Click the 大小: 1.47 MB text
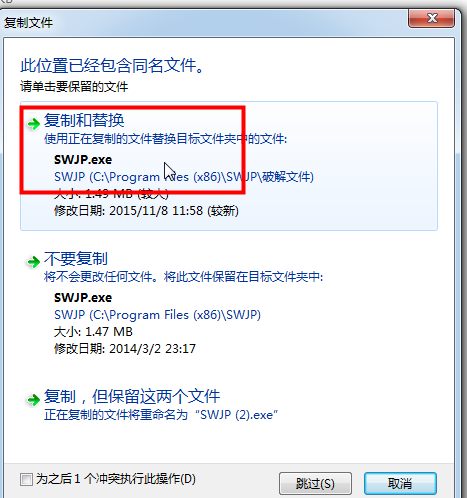The height and width of the screenshot is (498, 467). coord(93,332)
